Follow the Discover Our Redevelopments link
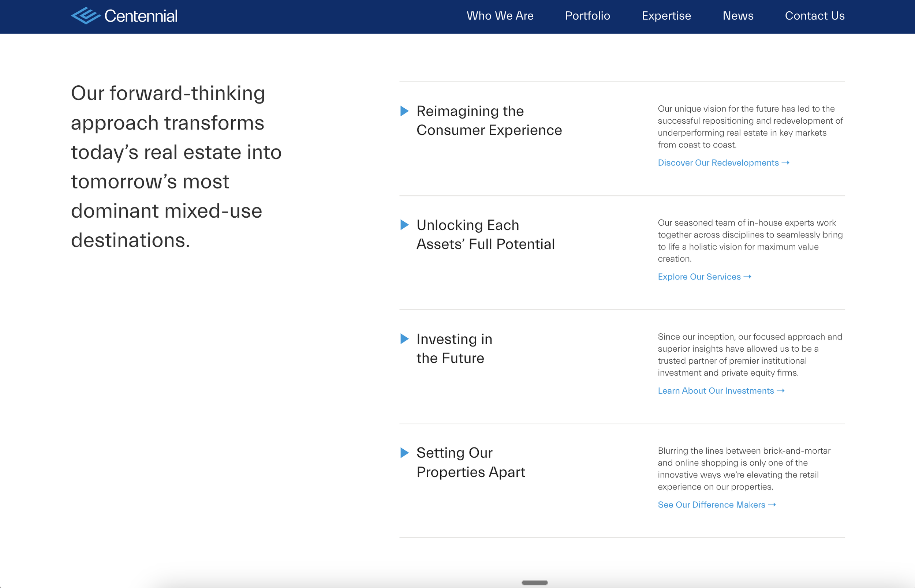Screen dimensions: 915x588 click(x=718, y=163)
